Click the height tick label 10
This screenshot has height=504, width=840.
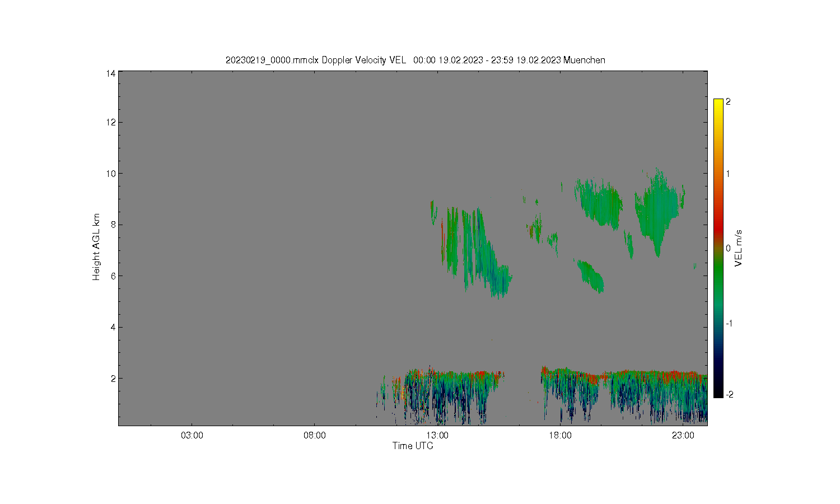[111, 174]
